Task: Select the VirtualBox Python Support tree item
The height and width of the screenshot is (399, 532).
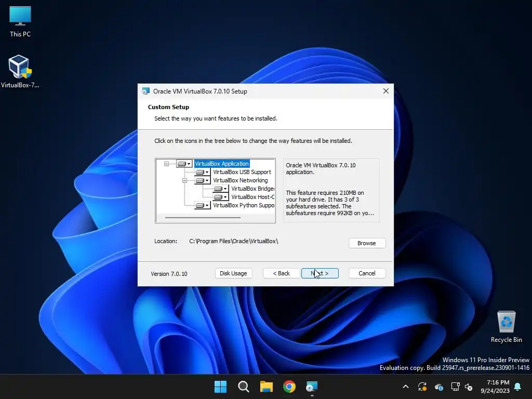Action: 244,206
